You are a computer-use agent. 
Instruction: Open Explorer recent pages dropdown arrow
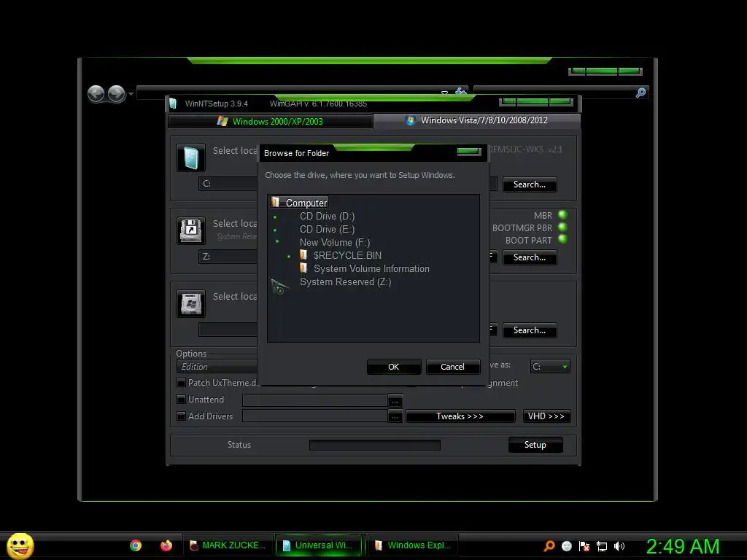coord(131,94)
